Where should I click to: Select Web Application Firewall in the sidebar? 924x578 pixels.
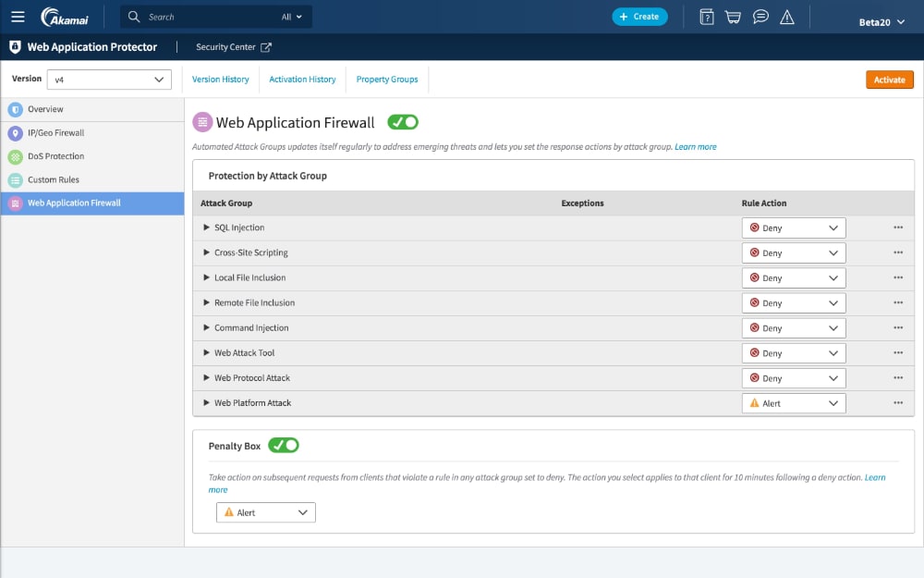click(91, 203)
